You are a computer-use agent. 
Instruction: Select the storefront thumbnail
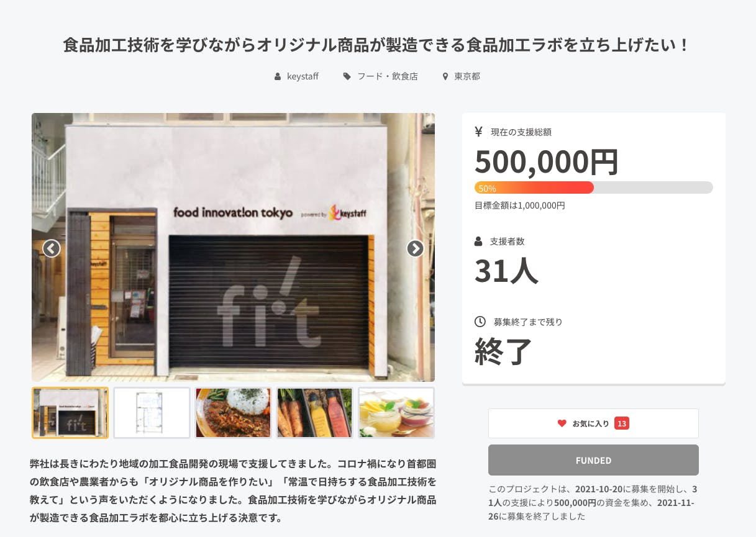tap(70, 413)
